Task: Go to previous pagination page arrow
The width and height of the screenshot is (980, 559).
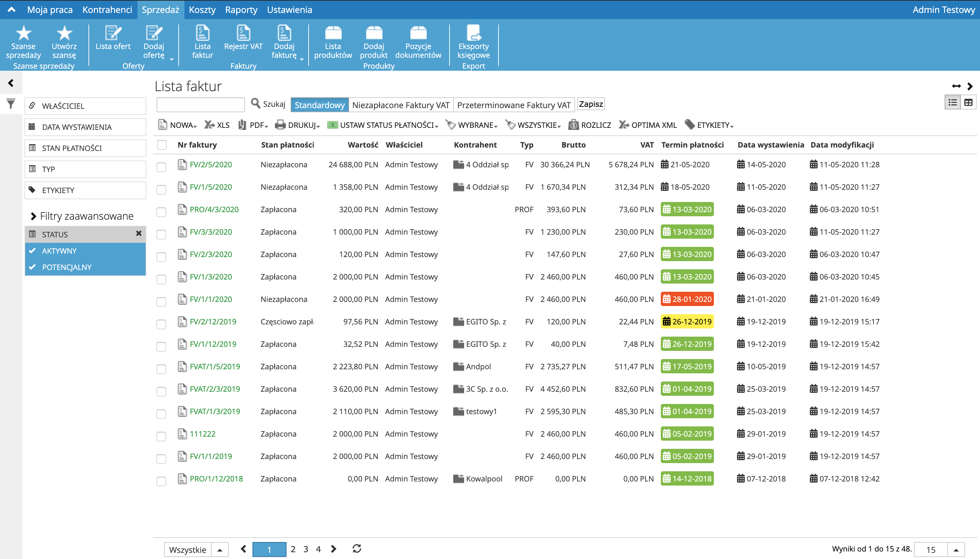Action: [x=244, y=549]
